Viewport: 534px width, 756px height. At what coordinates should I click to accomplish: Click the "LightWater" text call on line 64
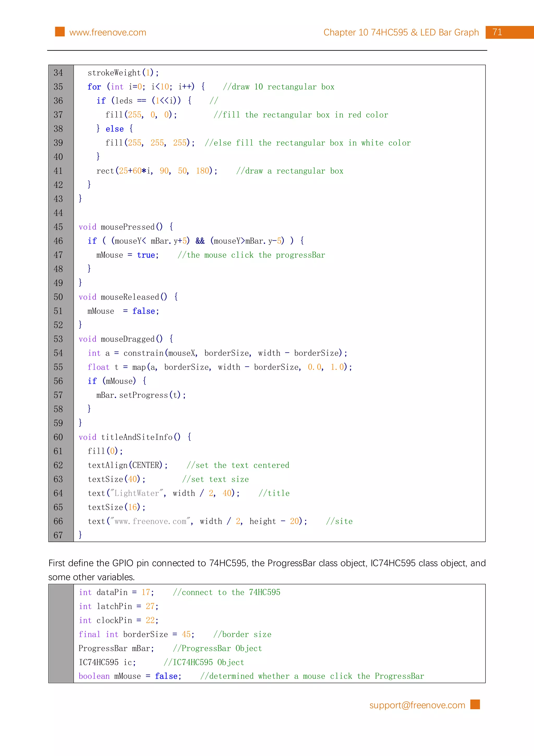tap(163, 493)
